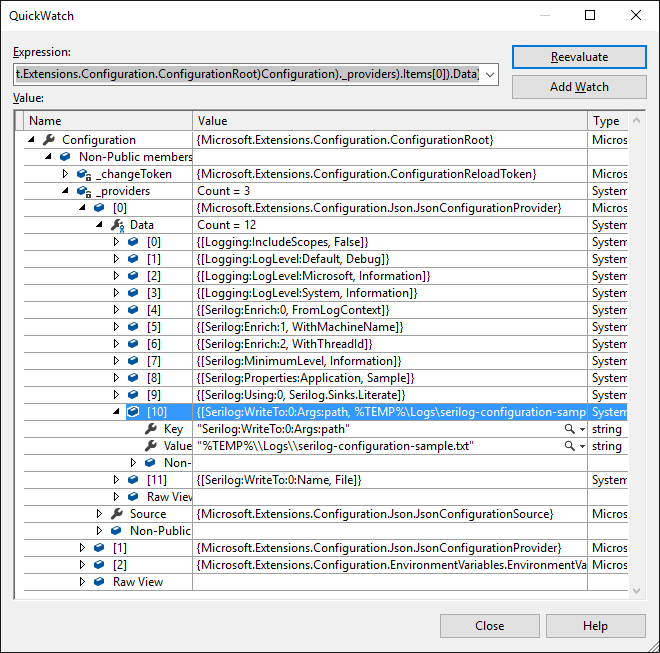The image size is (660, 653).
Task: Click the Name column header
Action: (x=109, y=121)
